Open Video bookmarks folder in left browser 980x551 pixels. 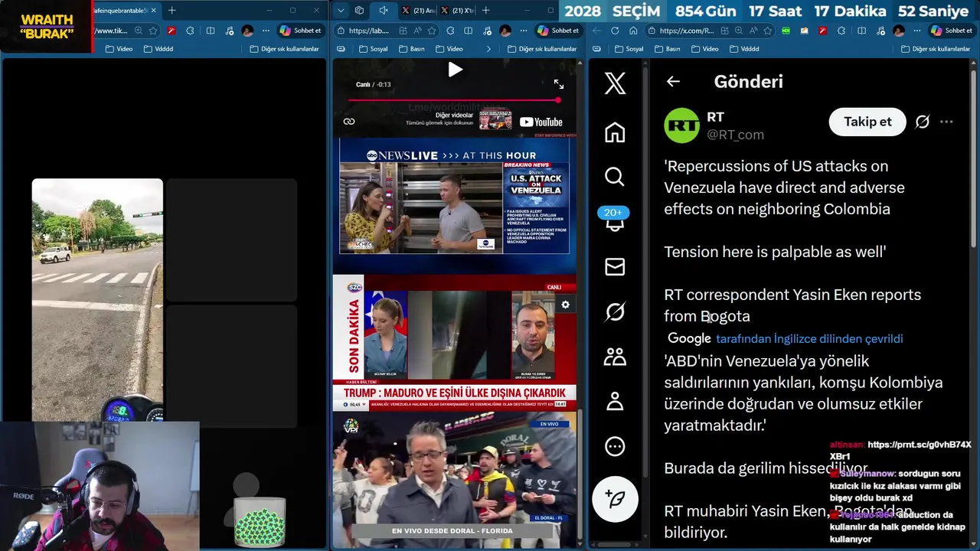click(119, 49)
